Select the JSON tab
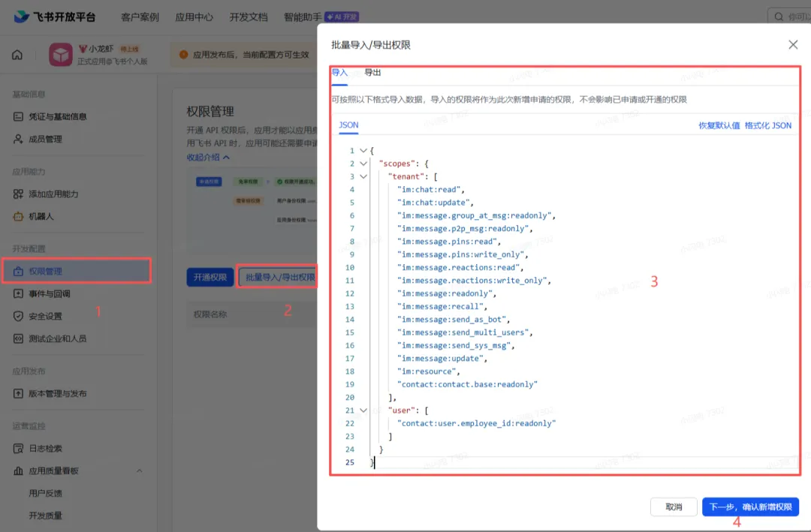This screenshot has height=532, width=811. tap(348, 125)
